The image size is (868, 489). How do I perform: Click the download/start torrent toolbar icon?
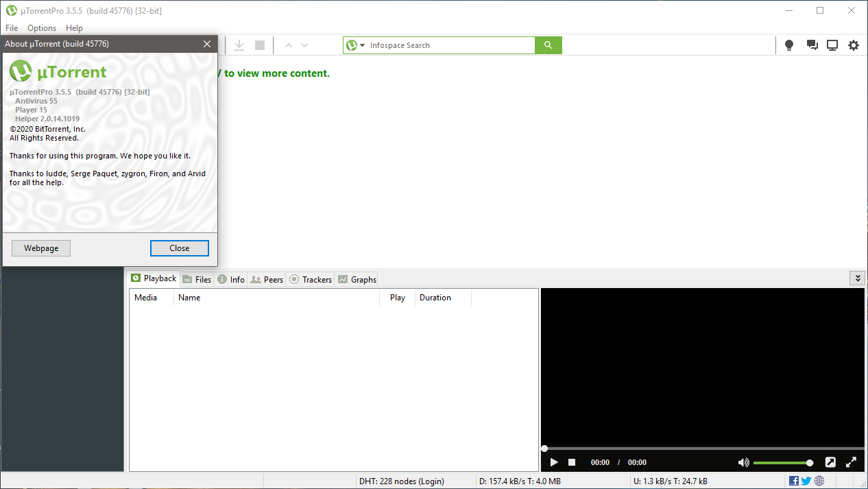[239, 45]
